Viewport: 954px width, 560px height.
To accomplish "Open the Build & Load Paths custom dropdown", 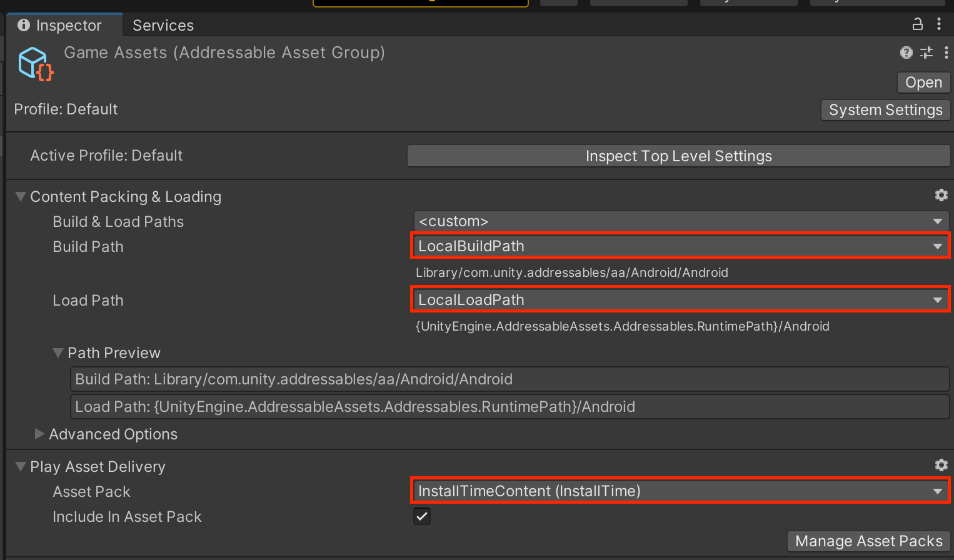I will pos(681,221).
